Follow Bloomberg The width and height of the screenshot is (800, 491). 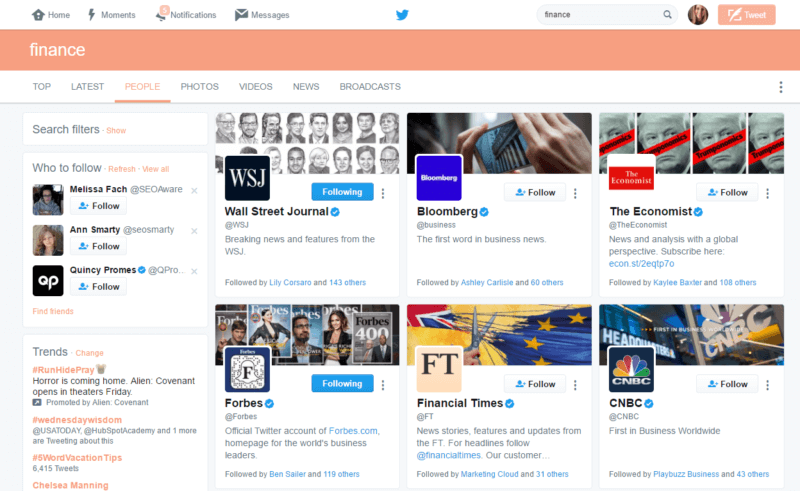[x=535, y=192]
